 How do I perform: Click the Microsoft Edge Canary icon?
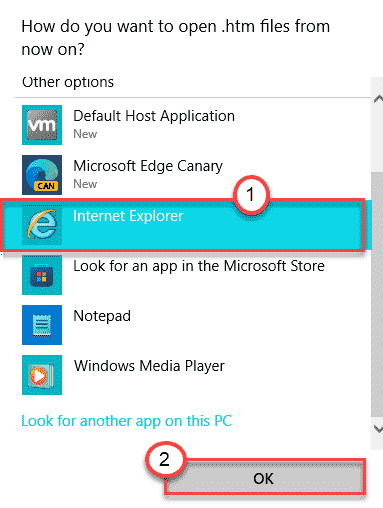tap(42, 175)
